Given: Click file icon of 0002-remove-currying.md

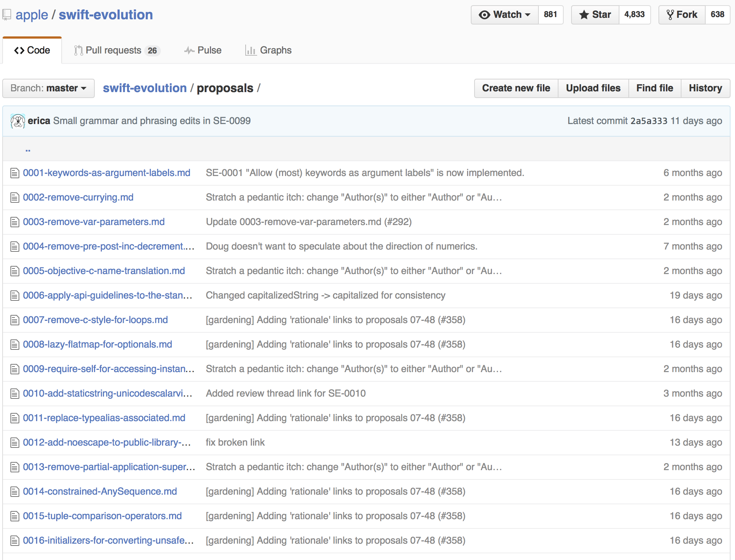Looking at the screenshot, I should [15, 198].
